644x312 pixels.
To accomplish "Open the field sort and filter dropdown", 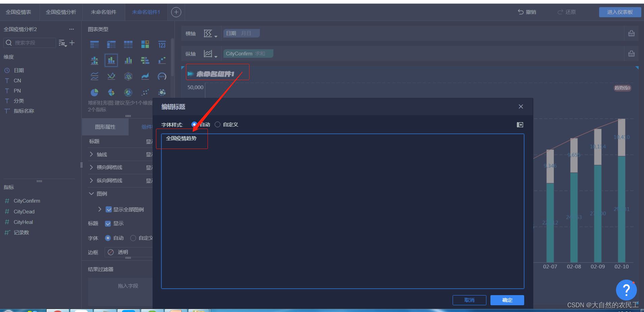I will [x=63, y=43].
